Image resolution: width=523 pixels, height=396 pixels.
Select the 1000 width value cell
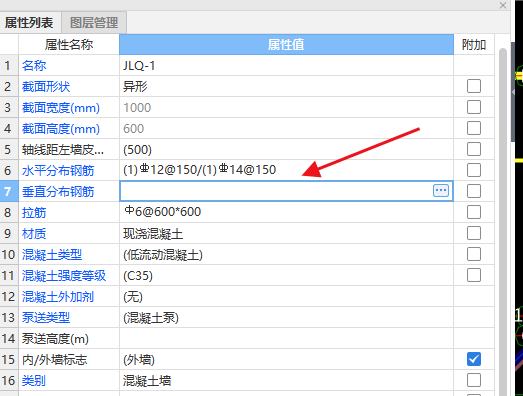(286, 107)
